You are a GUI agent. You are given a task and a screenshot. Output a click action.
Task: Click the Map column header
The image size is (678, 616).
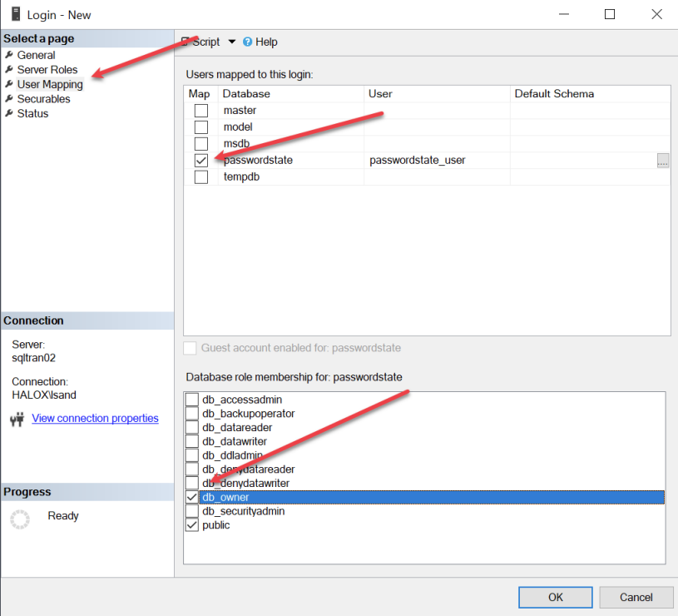tap(200, 94)
